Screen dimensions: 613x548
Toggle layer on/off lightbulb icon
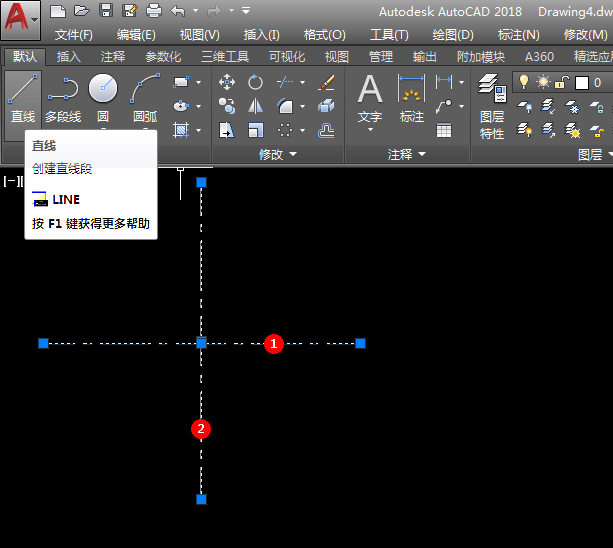click(x=522, y=82)
